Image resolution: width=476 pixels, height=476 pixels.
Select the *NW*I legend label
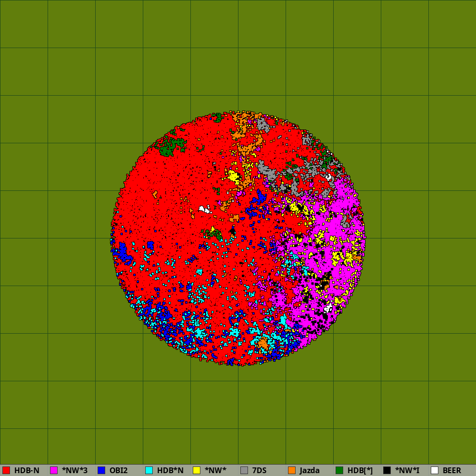[407, 471]
